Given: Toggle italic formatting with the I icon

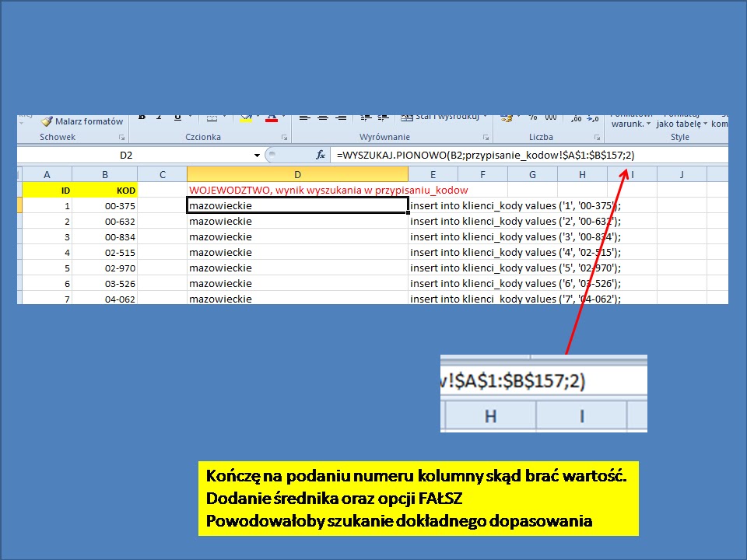Looking at the screenshot, I should pos(160,115).
